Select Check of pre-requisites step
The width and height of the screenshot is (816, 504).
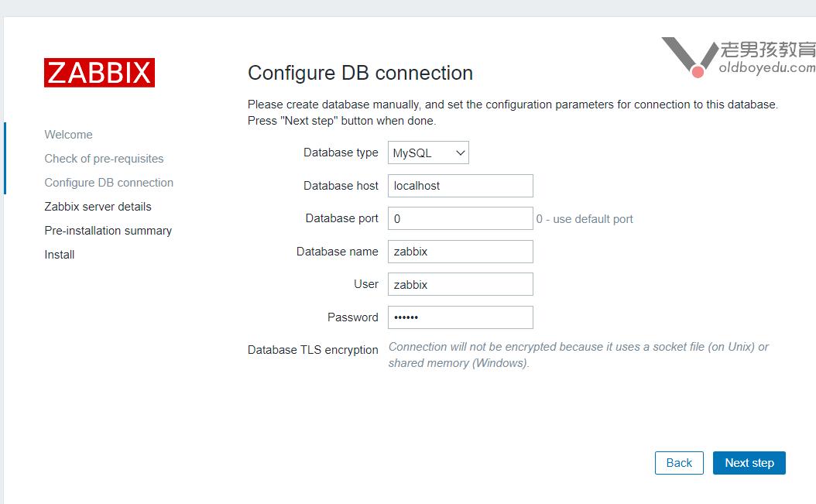pos(104,159)
